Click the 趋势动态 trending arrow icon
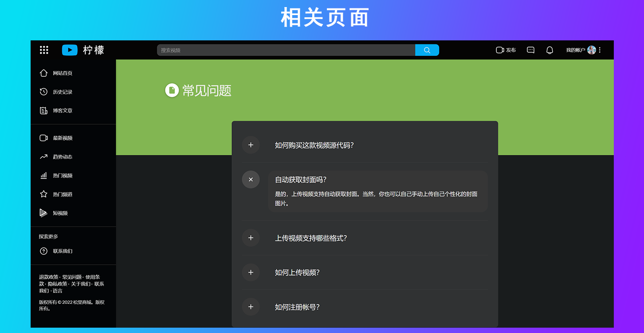The width and height of the screenshot is (644, 333). tap(43, 157)
